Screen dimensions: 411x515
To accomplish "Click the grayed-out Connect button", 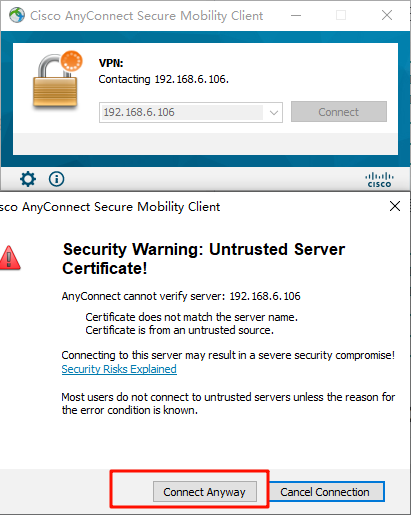I will pyautogui.click(x=339, y=112).
